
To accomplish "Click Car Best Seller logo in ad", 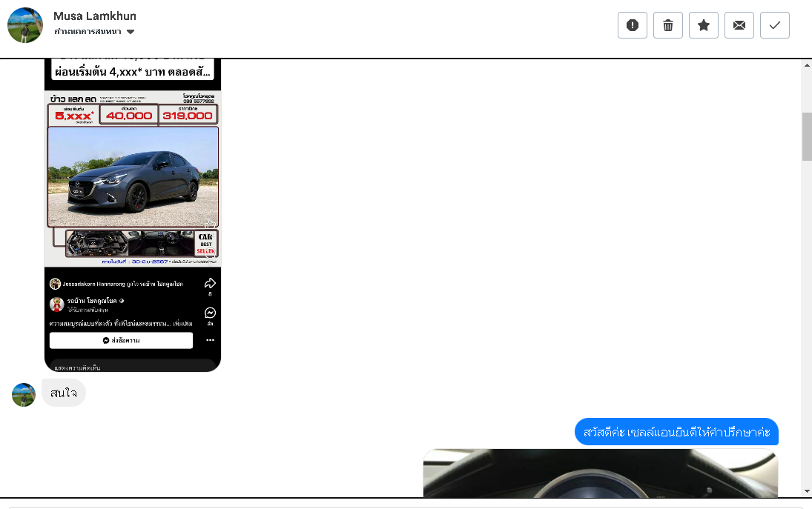I will pos(206,244).
